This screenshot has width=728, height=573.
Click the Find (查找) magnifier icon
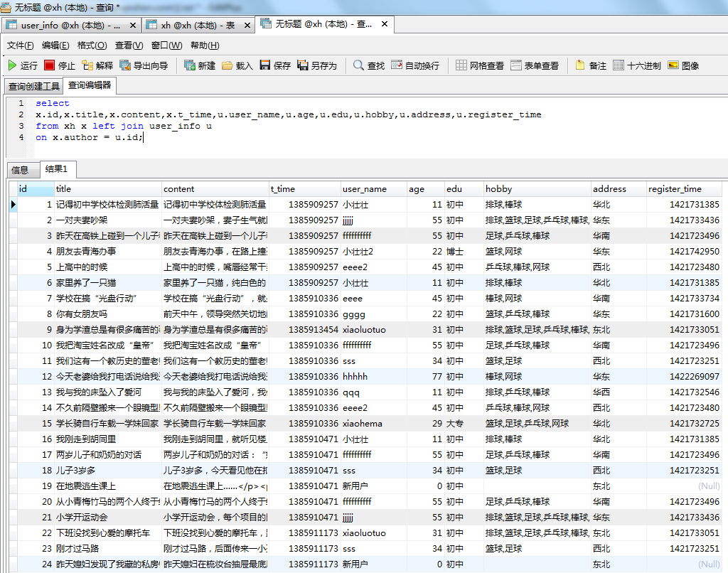pos(358,65)
